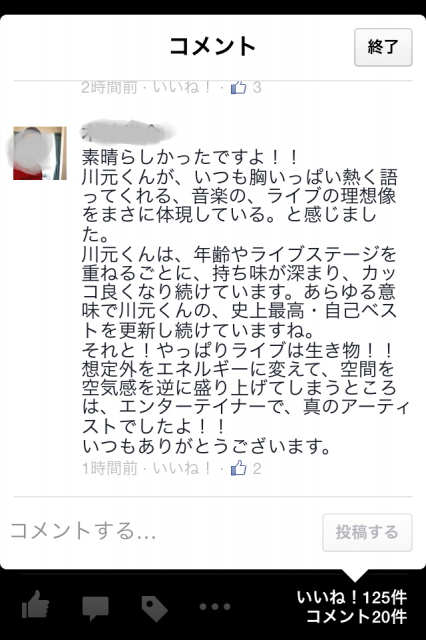Show who liked the comment with 3 likes

pos(257,87)
